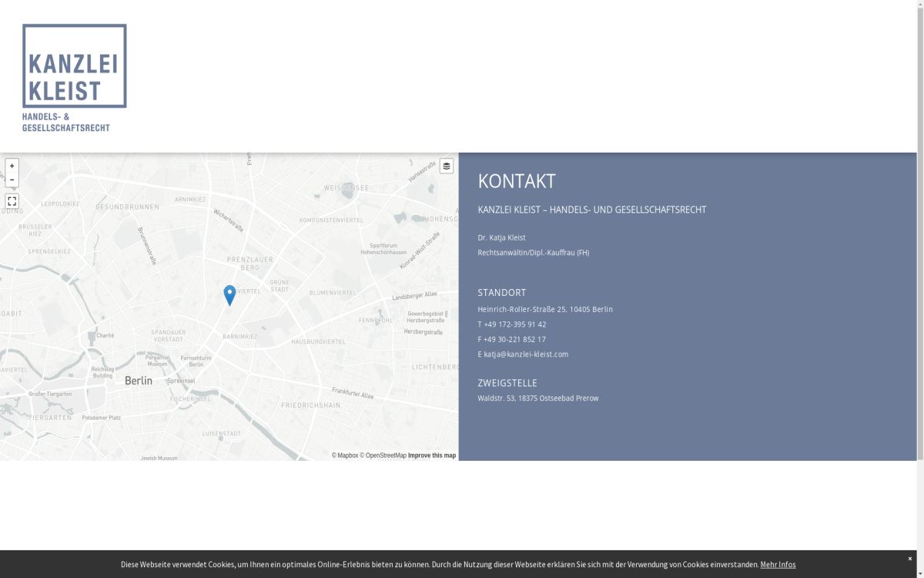Click the fax number +49 30-221 852 17
Image resolution: width=924 pixels, height=578 pixels.
click(514, 339)
